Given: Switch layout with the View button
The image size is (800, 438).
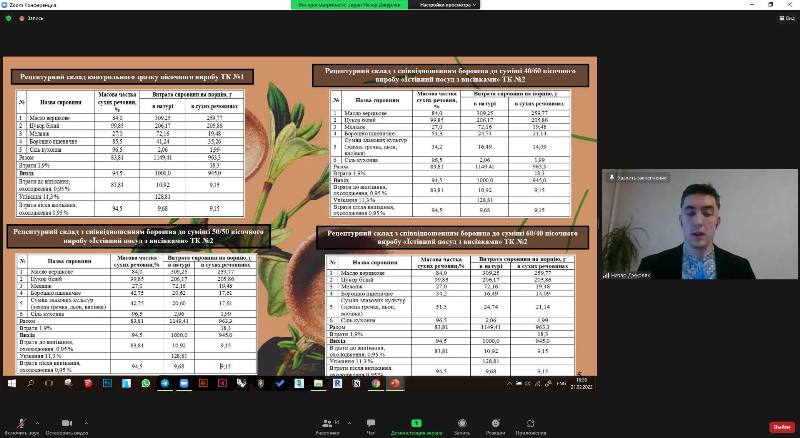Looking at the screenshot, I should tap(787, 18).
